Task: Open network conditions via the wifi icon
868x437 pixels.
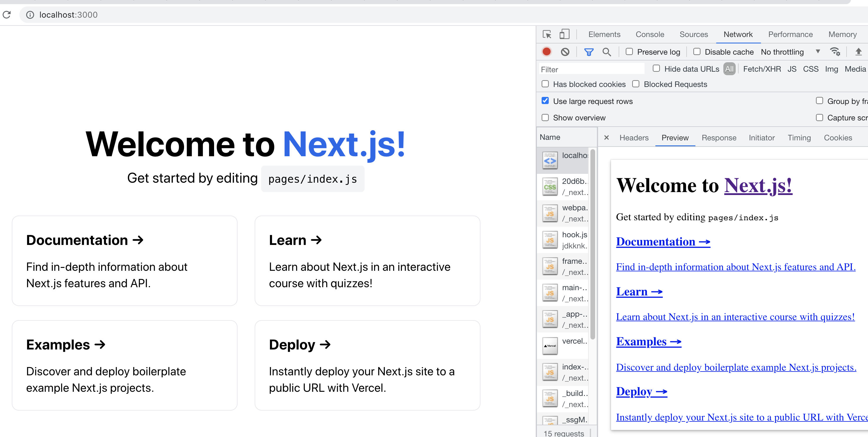Action: 835,52
